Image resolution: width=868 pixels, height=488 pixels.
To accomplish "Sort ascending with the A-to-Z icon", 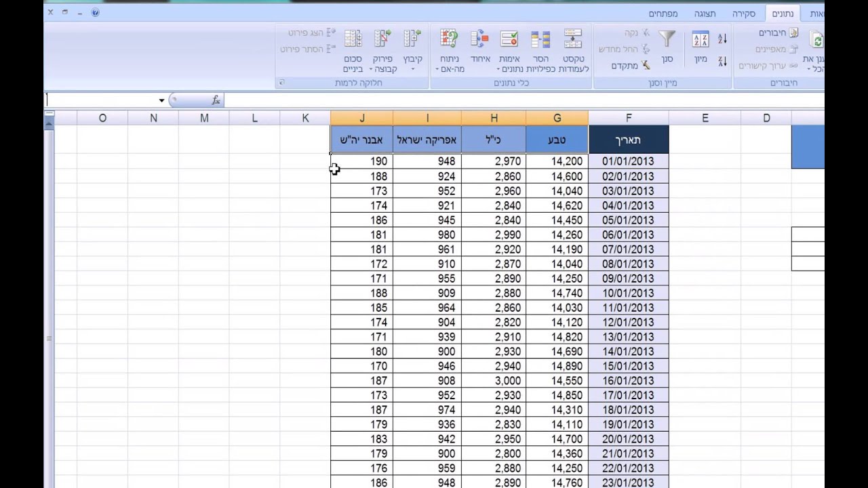I will coord(723,39).
